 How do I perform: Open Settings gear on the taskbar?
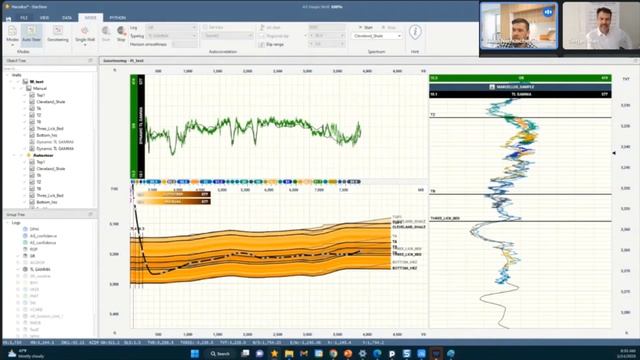(x=362, y=353)
